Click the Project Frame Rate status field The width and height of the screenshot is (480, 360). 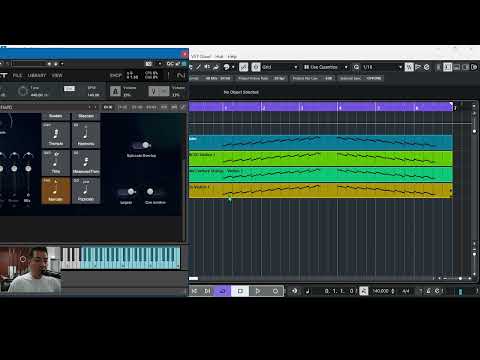click(262, 78)
